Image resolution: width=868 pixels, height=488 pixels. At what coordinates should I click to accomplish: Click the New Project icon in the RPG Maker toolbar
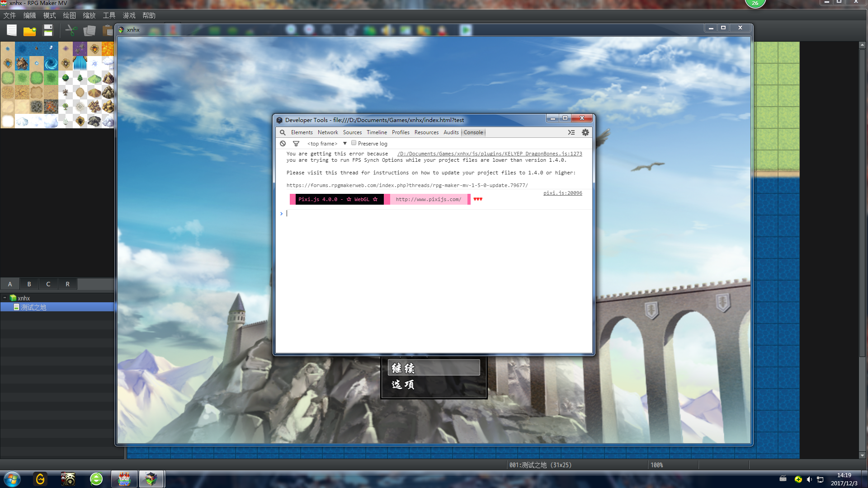click(x=12, y=30)
